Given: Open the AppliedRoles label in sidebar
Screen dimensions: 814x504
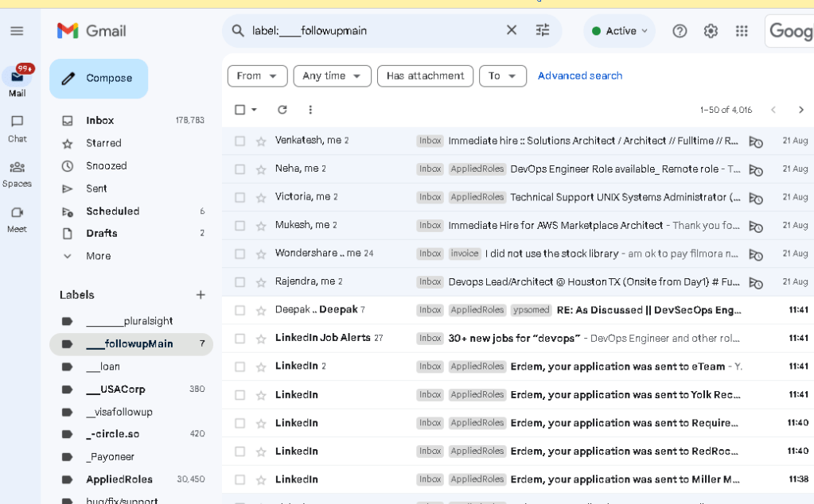Looking at the screenshot, I should coord(131,479).
